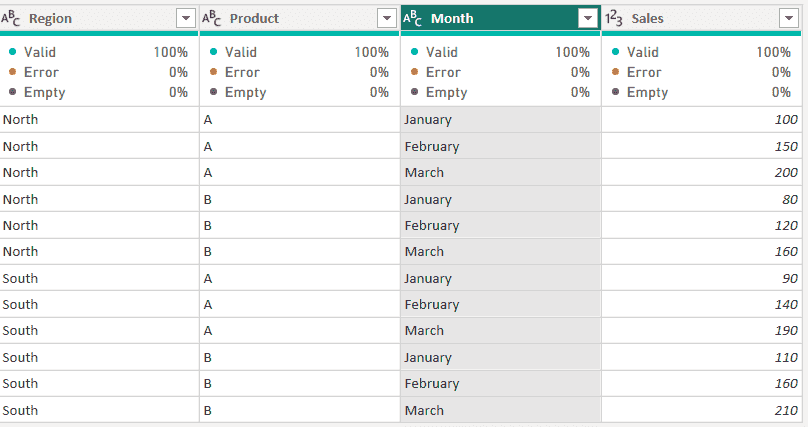Click Valid 100% in the Region quality stats
808x427 pixels.
pyautogui.click(x=98, y=52)
